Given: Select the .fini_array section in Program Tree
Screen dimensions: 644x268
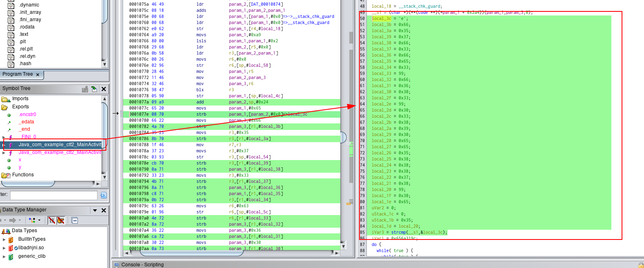Looking at the screenshot, I should [x=30, y=20].
